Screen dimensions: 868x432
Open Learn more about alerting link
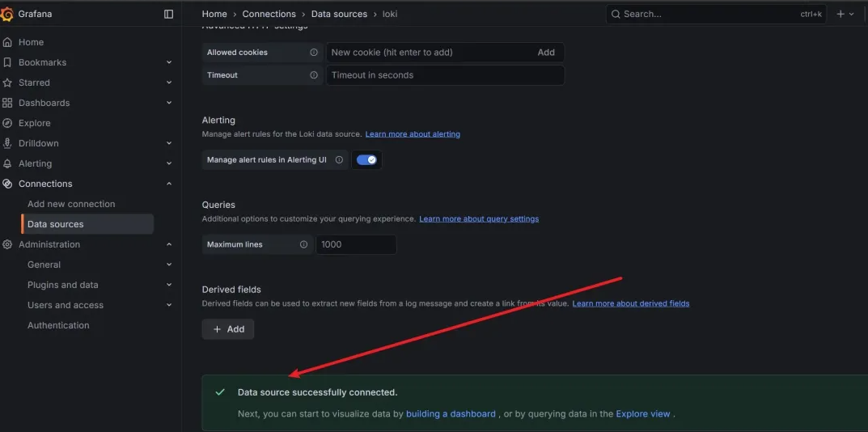(413, 134)
